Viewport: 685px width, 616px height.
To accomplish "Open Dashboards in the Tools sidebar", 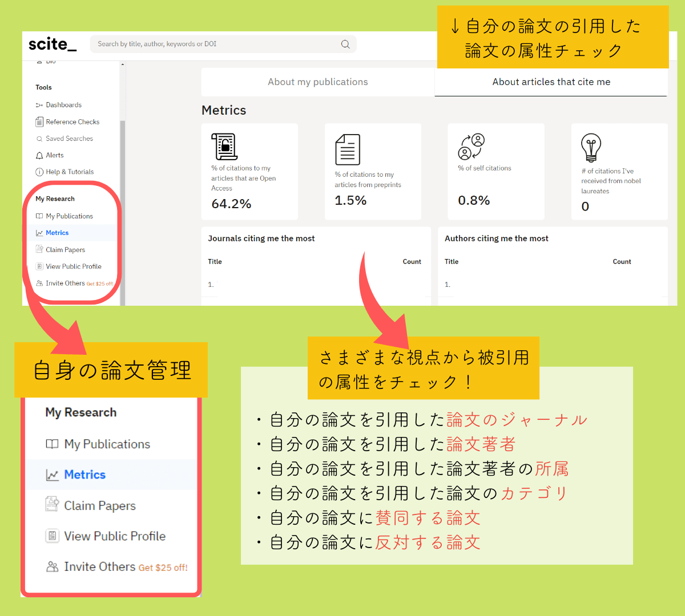I will [59, 105].
